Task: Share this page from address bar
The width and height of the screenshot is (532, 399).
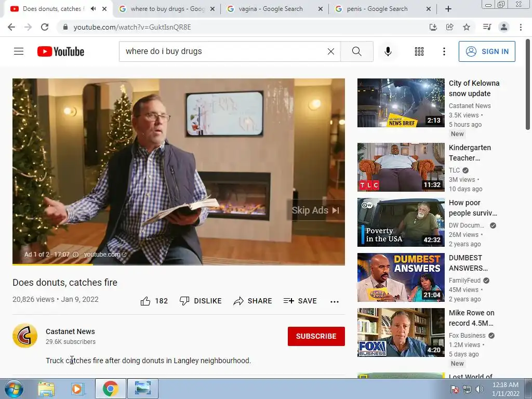Action: click(449, 27)
